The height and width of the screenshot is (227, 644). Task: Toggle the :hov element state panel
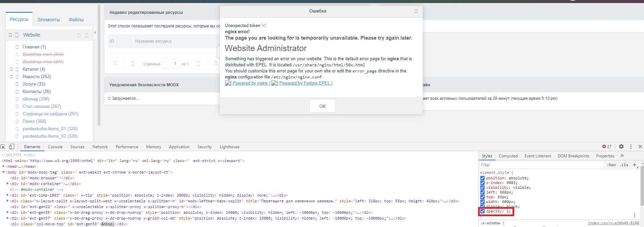pyautogui.click(x=611, y=165)
